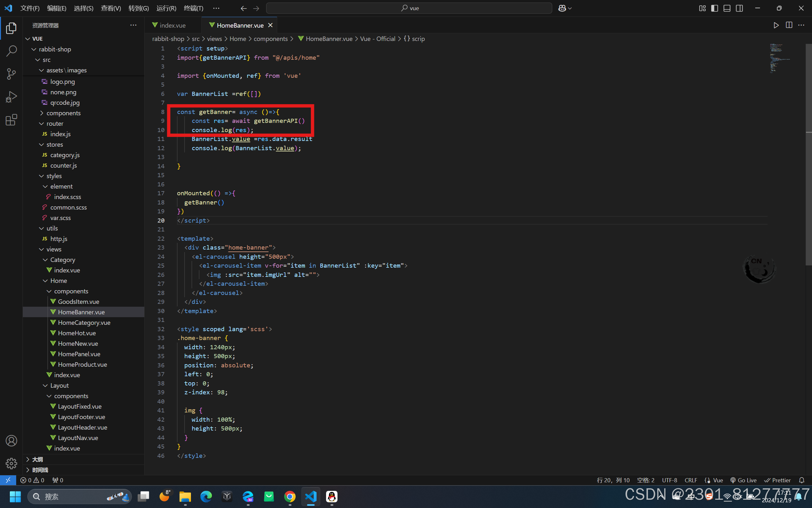Click Prettier status bar button

pos(777,480)
